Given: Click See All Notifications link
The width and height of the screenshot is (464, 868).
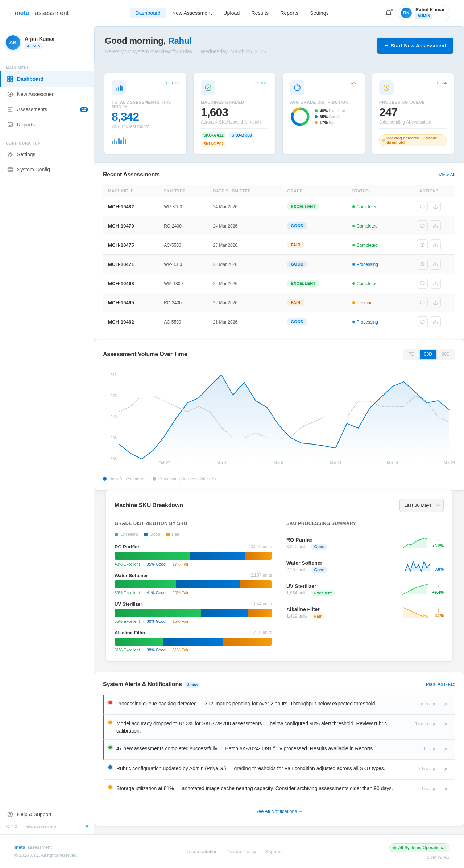Looking at the screenshot, I should (x=279, y=811).
